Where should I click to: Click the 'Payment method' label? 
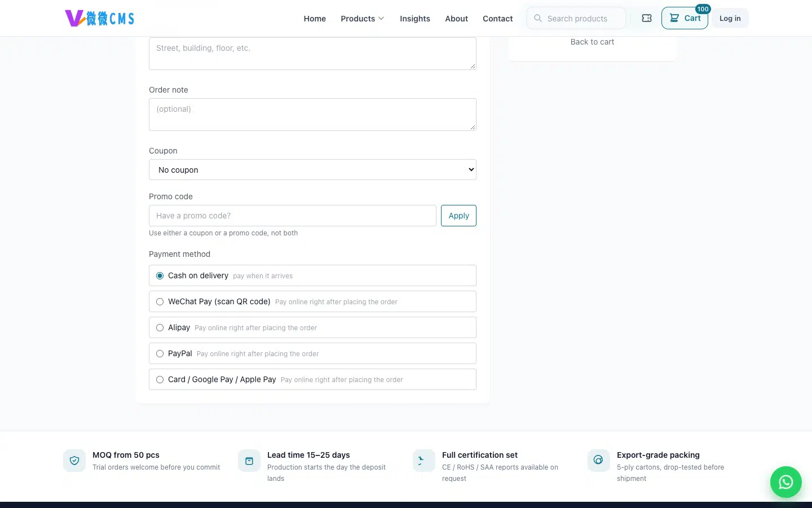[179, 254]
